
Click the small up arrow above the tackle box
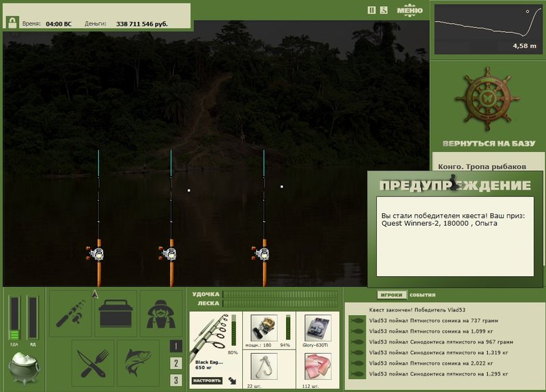tap(95, 295)
